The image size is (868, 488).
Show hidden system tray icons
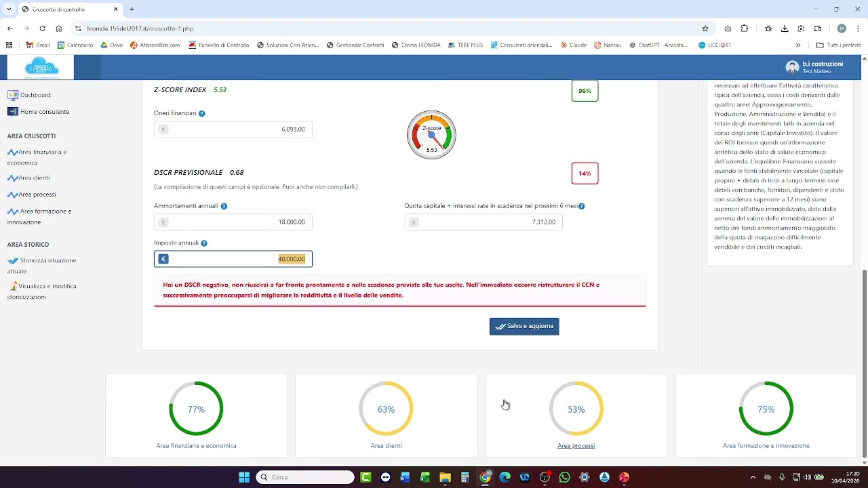point(753,477)
